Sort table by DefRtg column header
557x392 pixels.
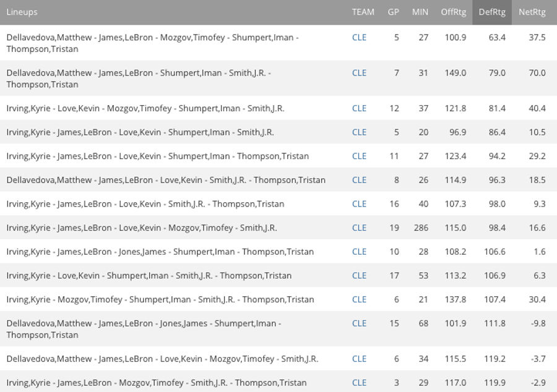pos(491,12)
